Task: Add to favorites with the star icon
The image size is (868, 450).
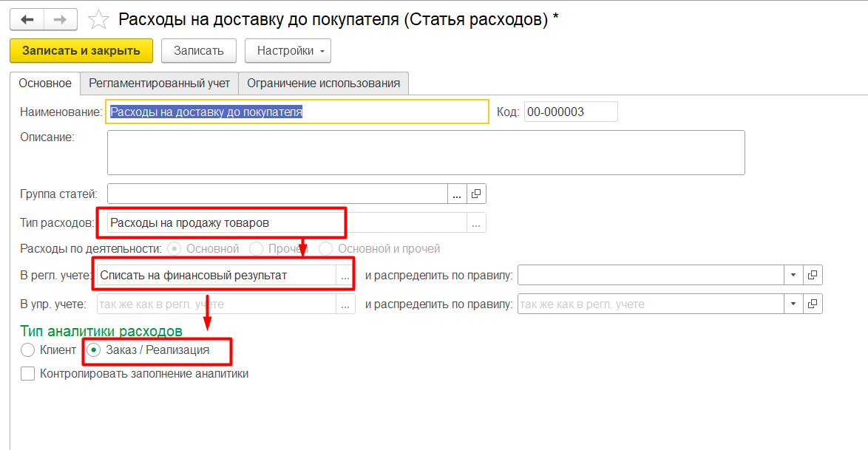Action: 98,20
